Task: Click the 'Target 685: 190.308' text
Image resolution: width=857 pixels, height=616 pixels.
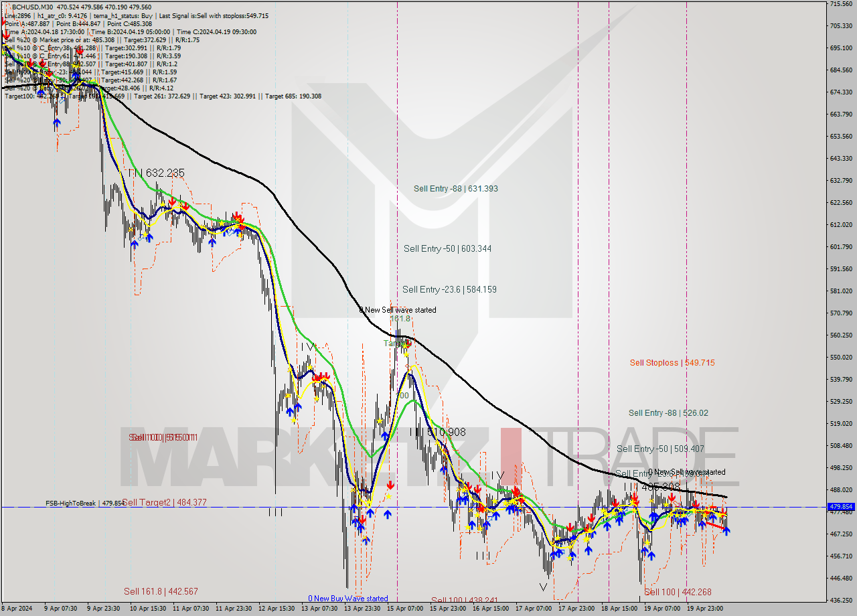Action: [x=293, y=96]
